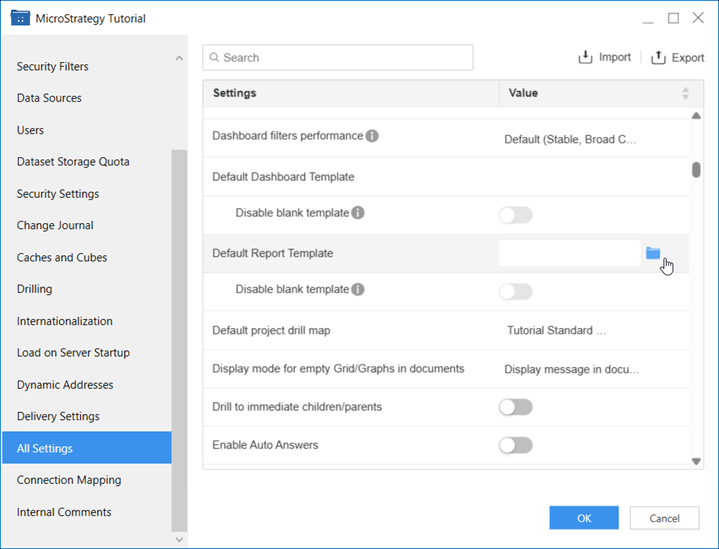Click the Value column sort arrows
This screenshot has height=549, width=719.
(685, 93)
